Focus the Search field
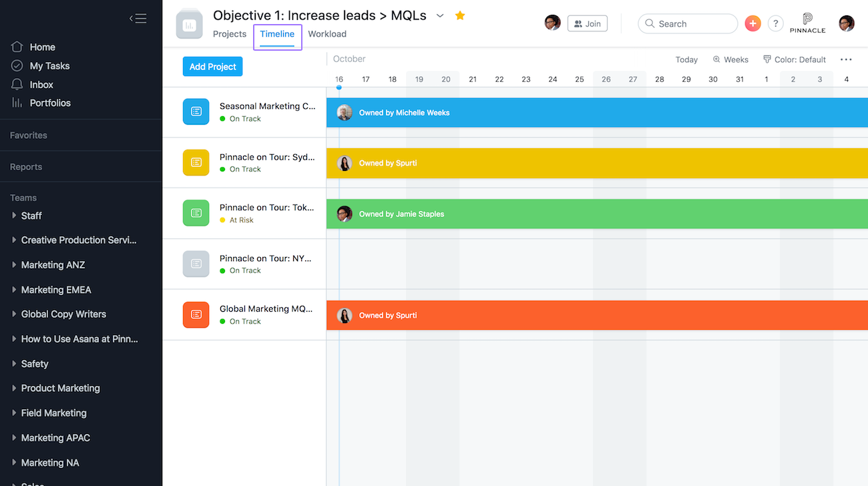The width and height of the screenshot is (868, 486). (688, 23)
